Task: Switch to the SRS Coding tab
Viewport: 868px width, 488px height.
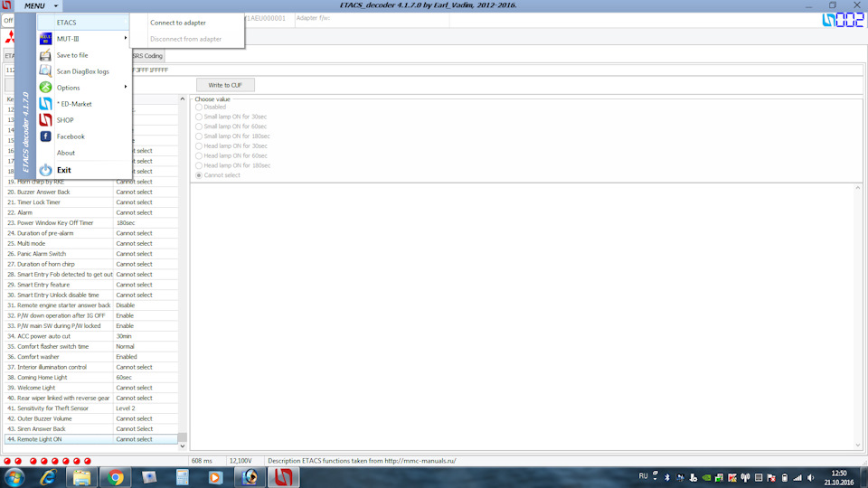Action: 147,56
